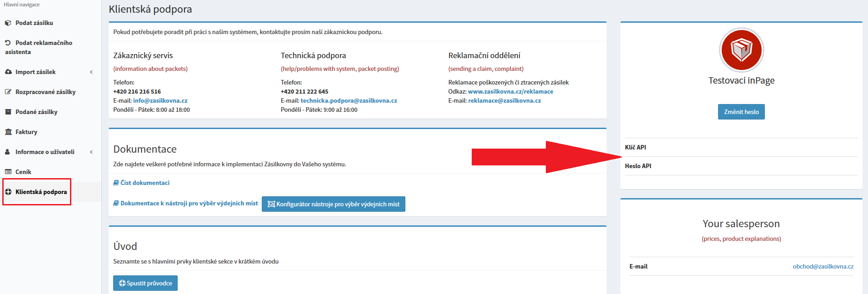The image size is (868, 294).
Task: Expand the Import zásilek submenu chevron
Action: click(91, 72)
